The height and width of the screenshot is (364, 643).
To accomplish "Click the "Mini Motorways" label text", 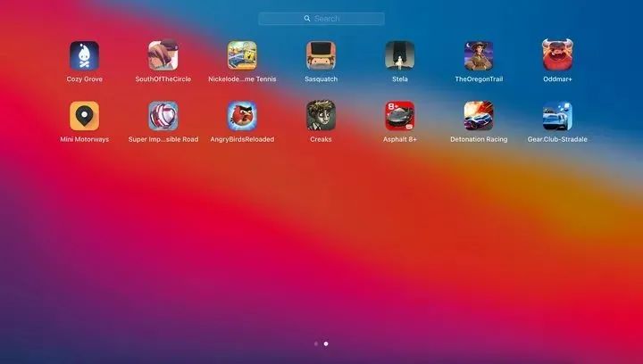I will pyautogui.click(x=85, y=139).
